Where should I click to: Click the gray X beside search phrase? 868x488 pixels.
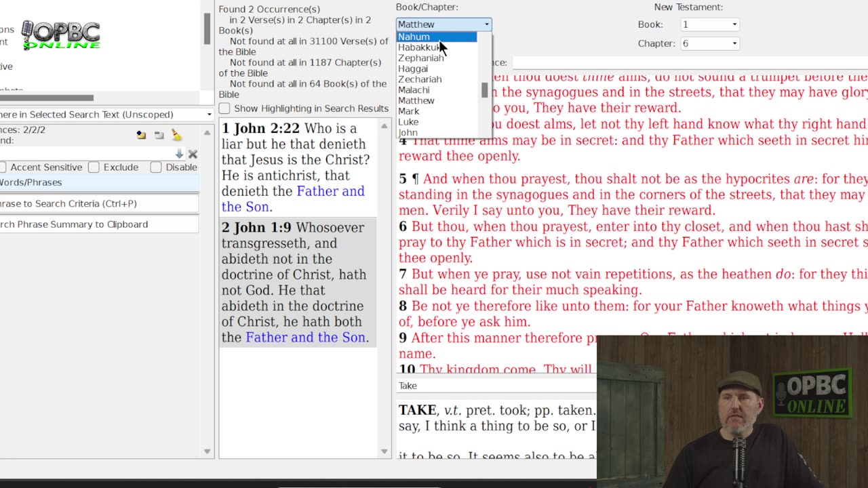193,155
